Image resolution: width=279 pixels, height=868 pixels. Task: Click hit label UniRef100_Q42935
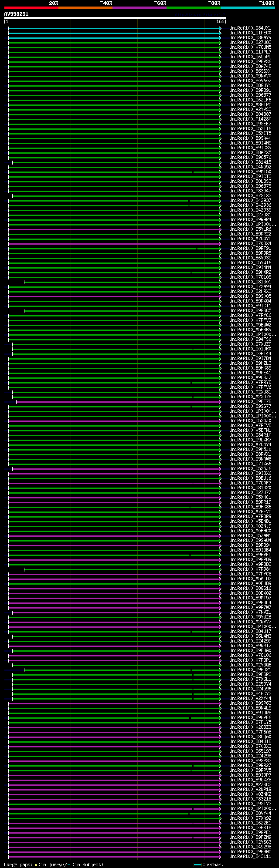pyautogui.click(x=250, y=210)
